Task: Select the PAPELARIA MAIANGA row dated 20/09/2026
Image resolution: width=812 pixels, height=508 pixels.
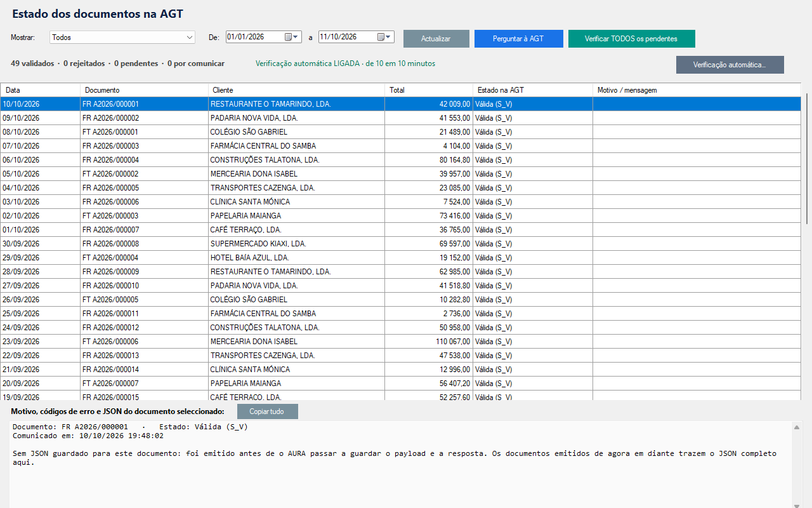Action: click(400, 384)
